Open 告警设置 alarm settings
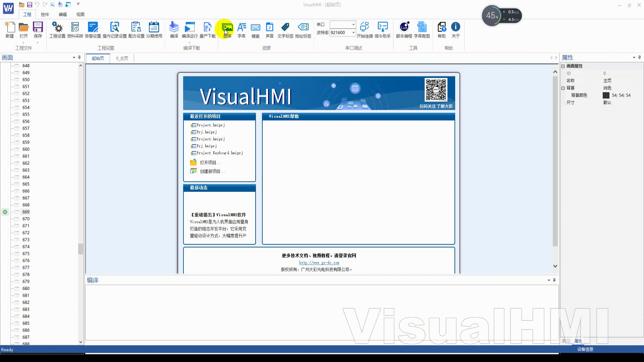The width and height of the screenshot is (644, 362). point(93,30)
